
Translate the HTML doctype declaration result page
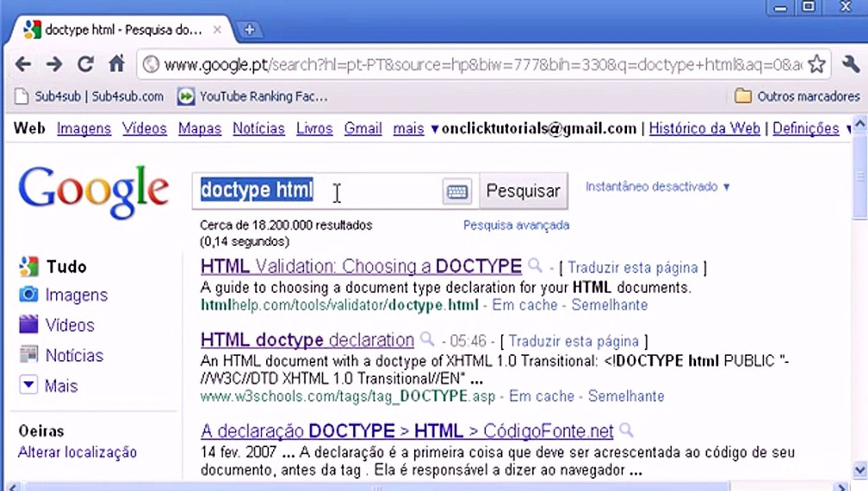(x=573, y=341)
